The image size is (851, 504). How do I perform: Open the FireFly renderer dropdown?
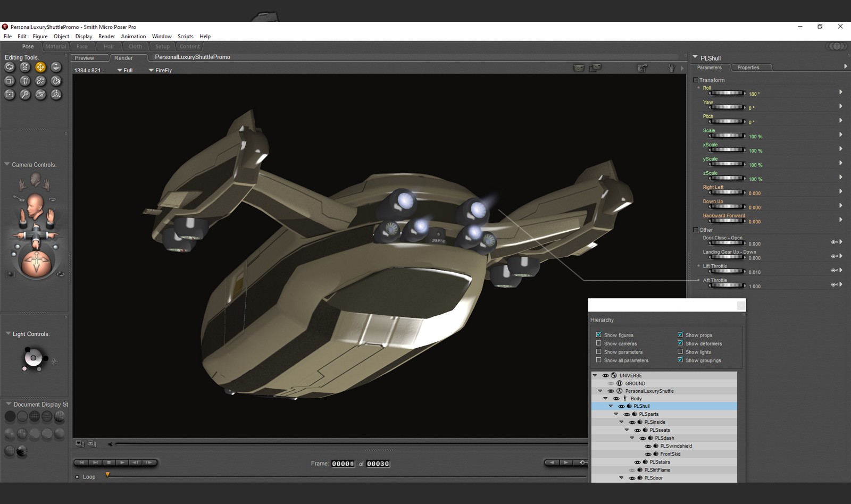160,70
